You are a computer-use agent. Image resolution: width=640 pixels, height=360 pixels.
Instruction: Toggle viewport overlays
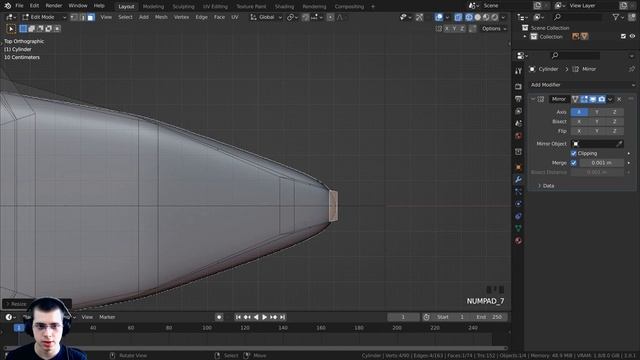click(439, 17)
